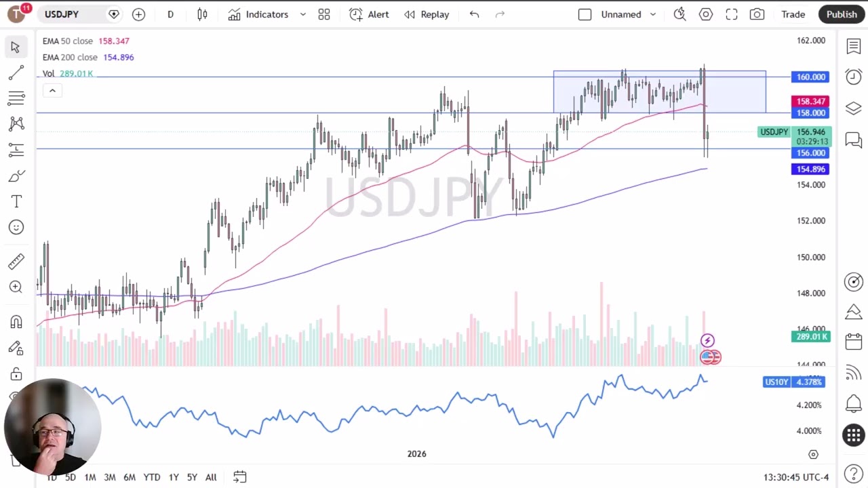Create a new Alert
The height and width of the screenshot is (488, 868).
pos(369,14)
